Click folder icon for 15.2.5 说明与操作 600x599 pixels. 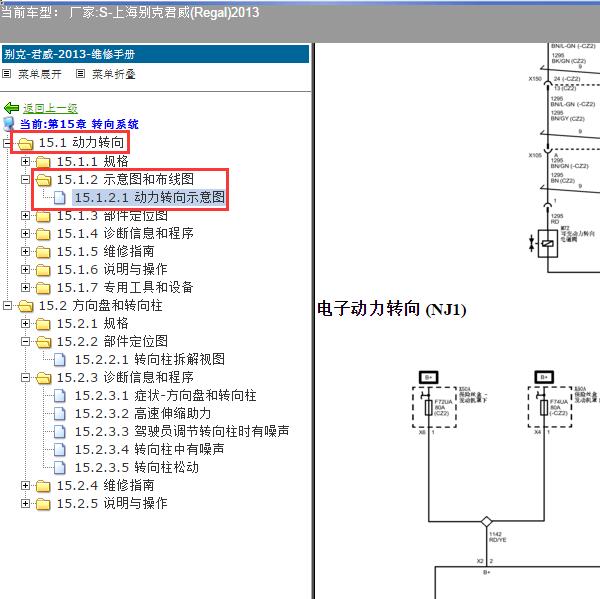tap(43, 504)
